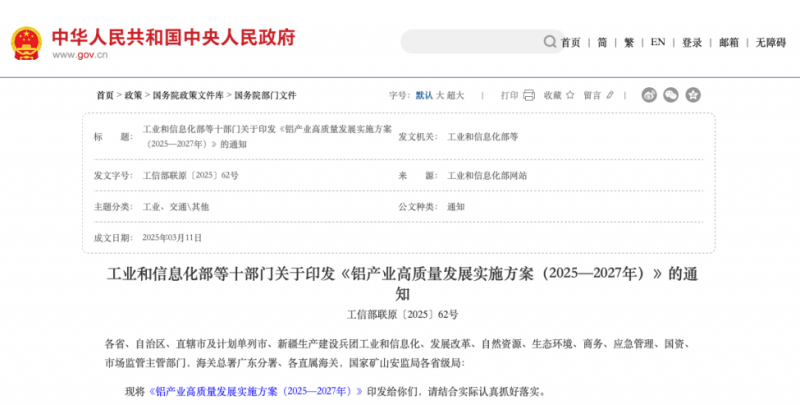
Task: Set font size to 大
Action: point(440,95)
